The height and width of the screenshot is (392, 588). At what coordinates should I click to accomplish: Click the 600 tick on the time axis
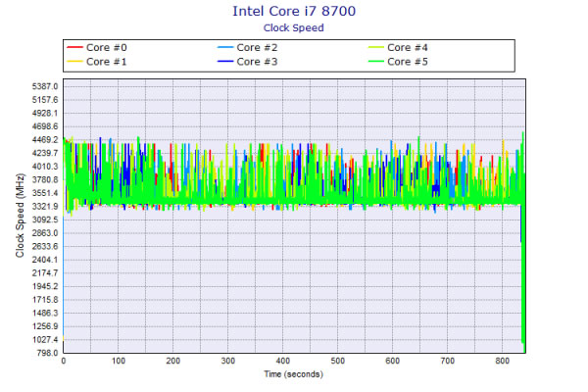[392, 361]
